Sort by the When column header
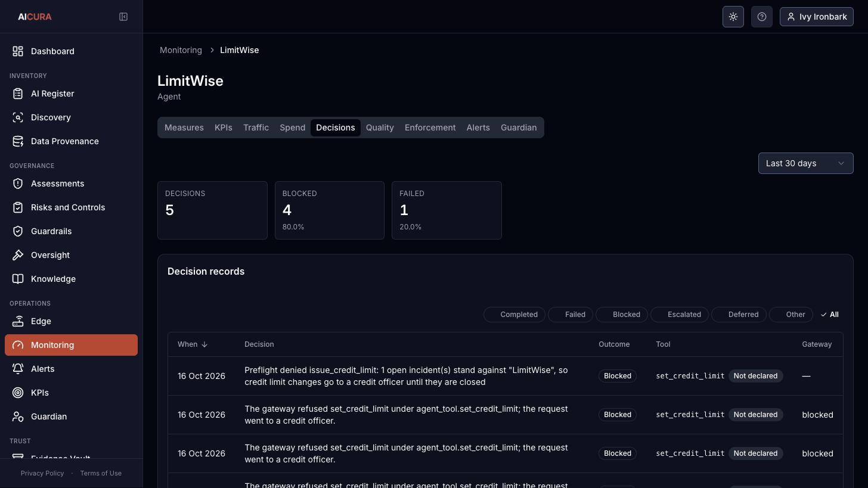The width and height of the screenshot is (868, 488). (x=192, y=344)
